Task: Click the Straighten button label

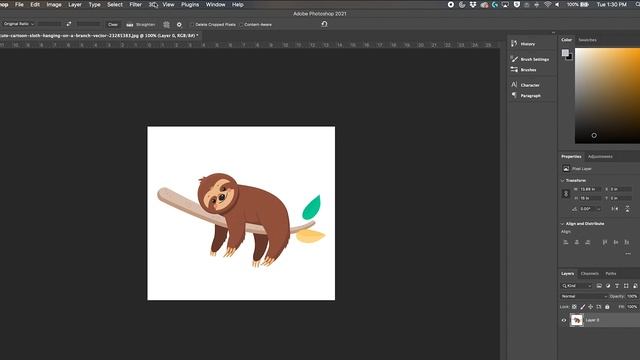Action: click(145, 24)
